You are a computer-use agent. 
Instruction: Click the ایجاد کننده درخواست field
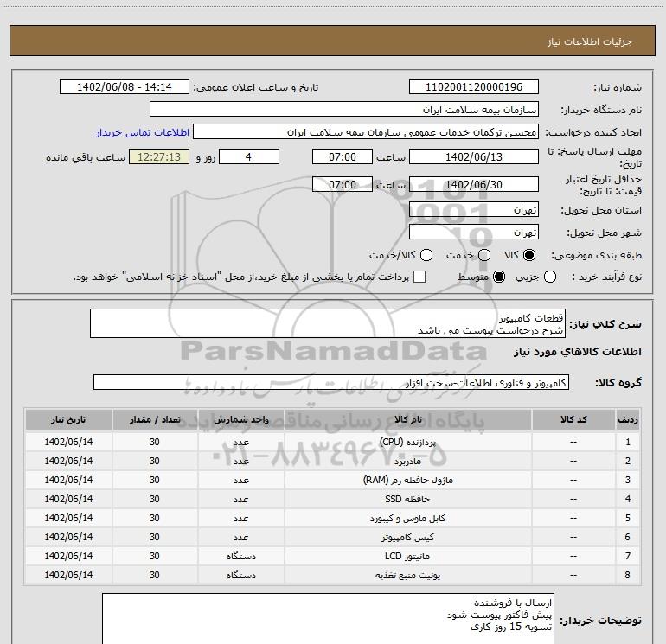tap(365, 132)
